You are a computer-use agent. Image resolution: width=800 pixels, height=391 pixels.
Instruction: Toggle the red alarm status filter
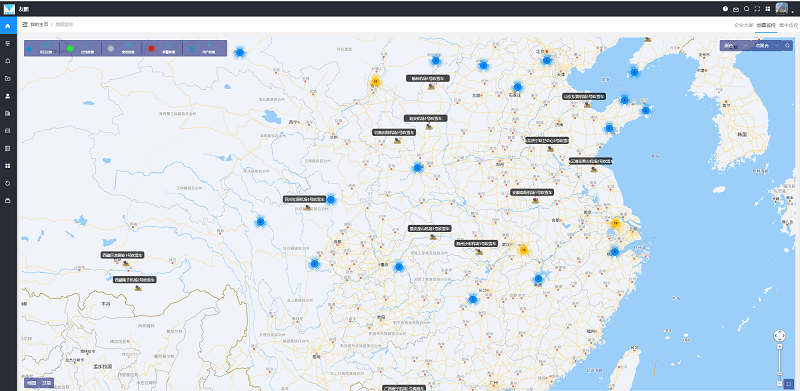[x=151, y=48]
